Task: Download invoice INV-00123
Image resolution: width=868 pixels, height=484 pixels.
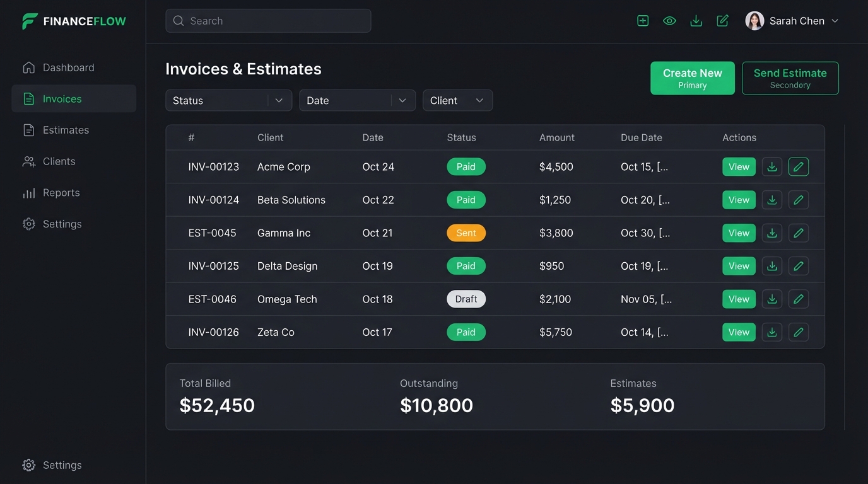Action: 771,167
